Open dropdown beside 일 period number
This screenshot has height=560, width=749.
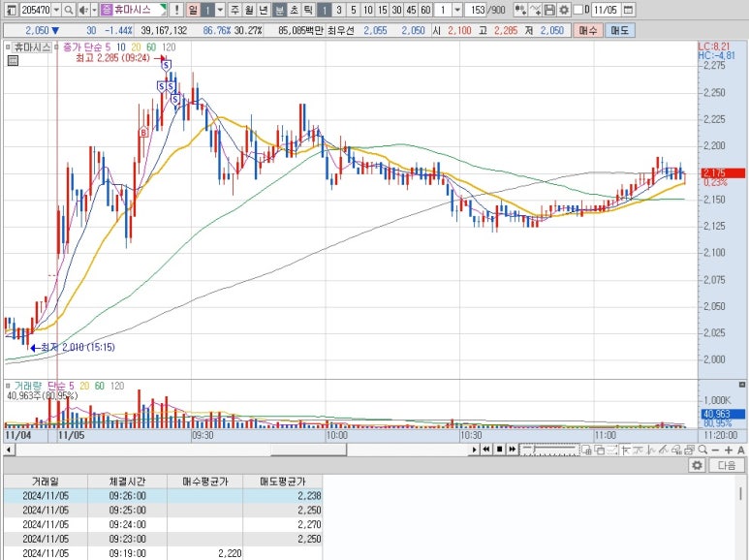220,10
